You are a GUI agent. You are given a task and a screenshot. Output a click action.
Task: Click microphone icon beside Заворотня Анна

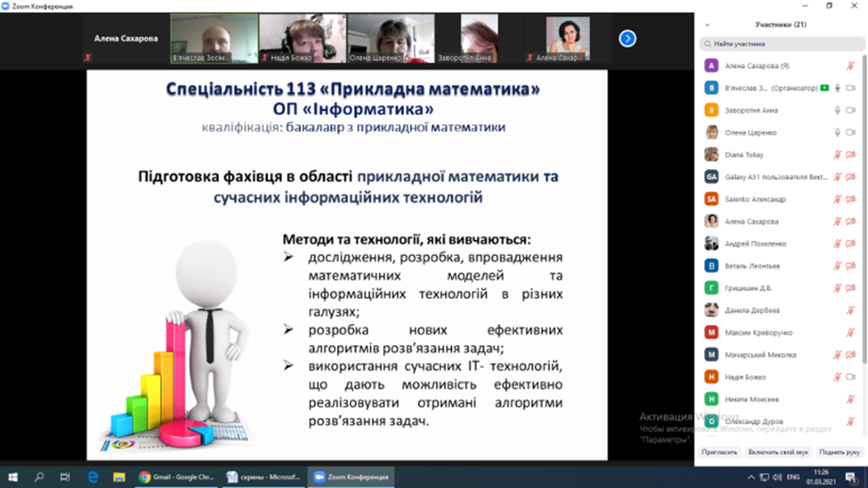click(837, 111)
